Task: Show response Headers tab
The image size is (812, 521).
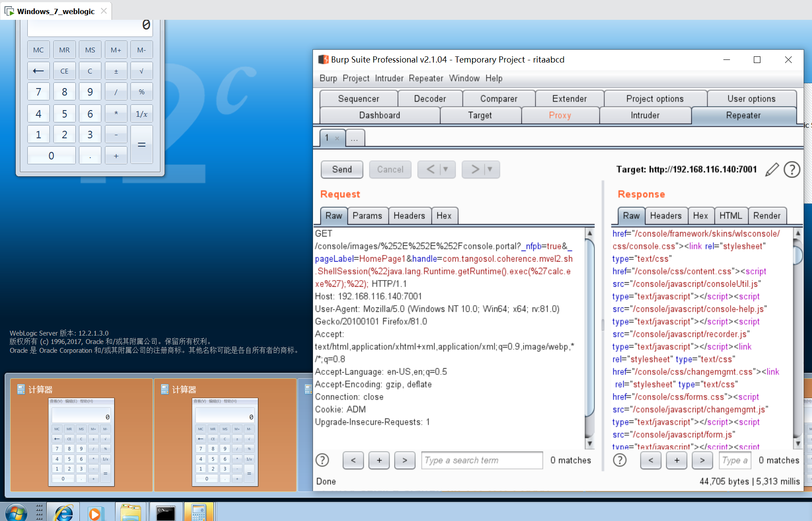Action: pos(666,216)
